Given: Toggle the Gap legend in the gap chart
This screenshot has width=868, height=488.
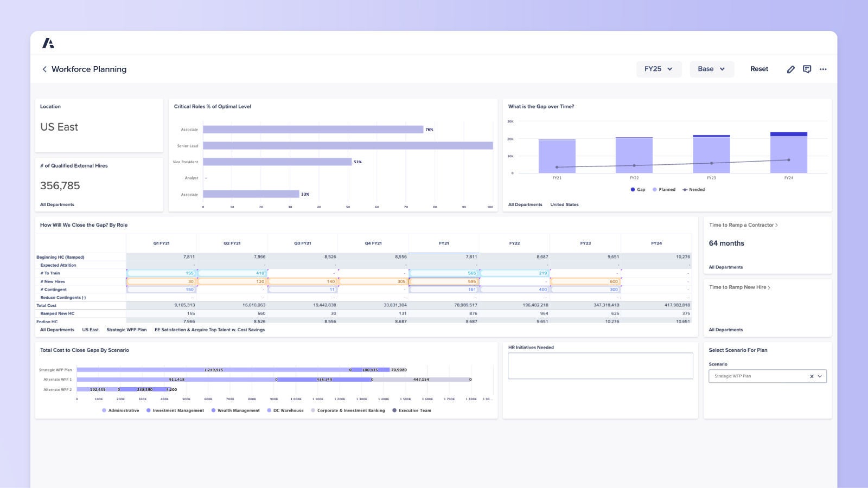Looking at the screenshot, I should pyautogui.click(x=637, y=189).
